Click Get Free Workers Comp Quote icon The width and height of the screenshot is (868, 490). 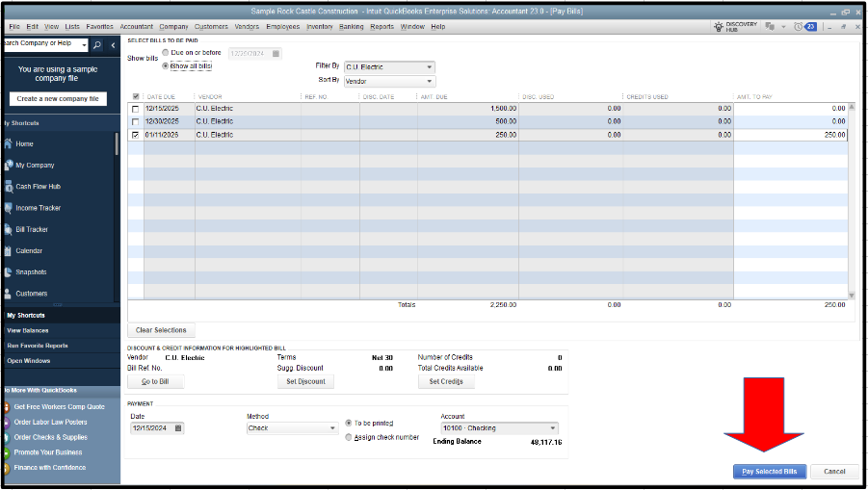pos(6,407)
